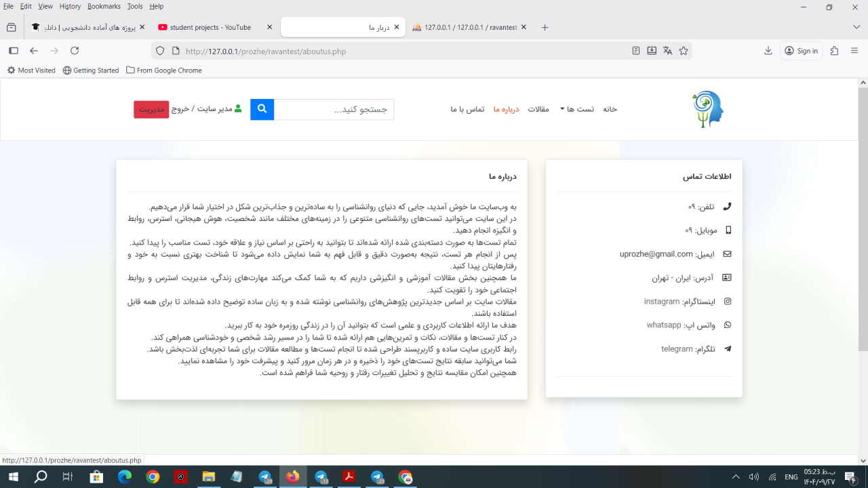Open the Bookmarks menu
The width and height of the screenshot is (868, 488).
104,6
